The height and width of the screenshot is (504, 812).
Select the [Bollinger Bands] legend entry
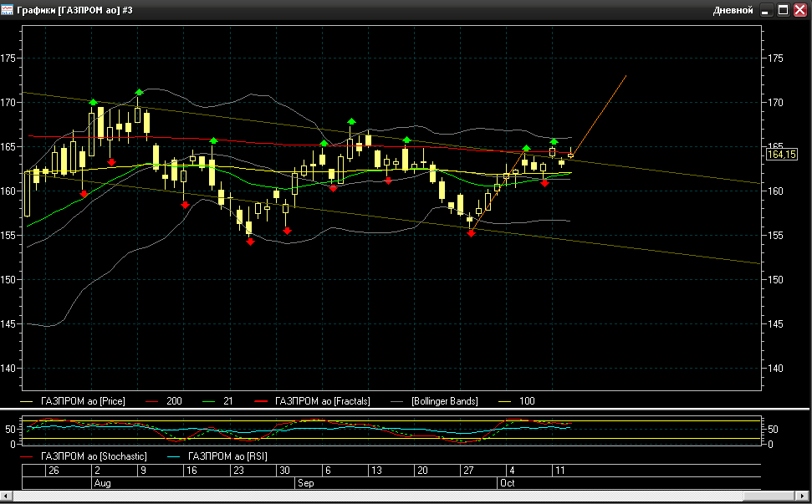click(445, 401)
